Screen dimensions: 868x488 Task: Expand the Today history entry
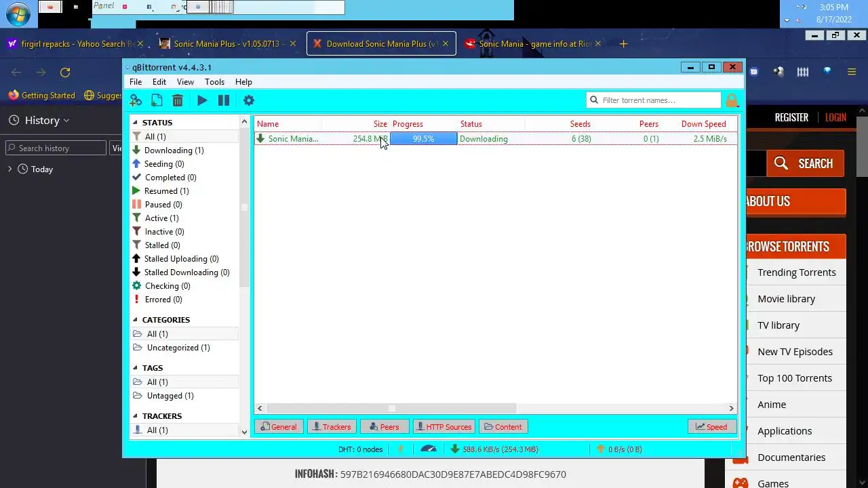9,169
